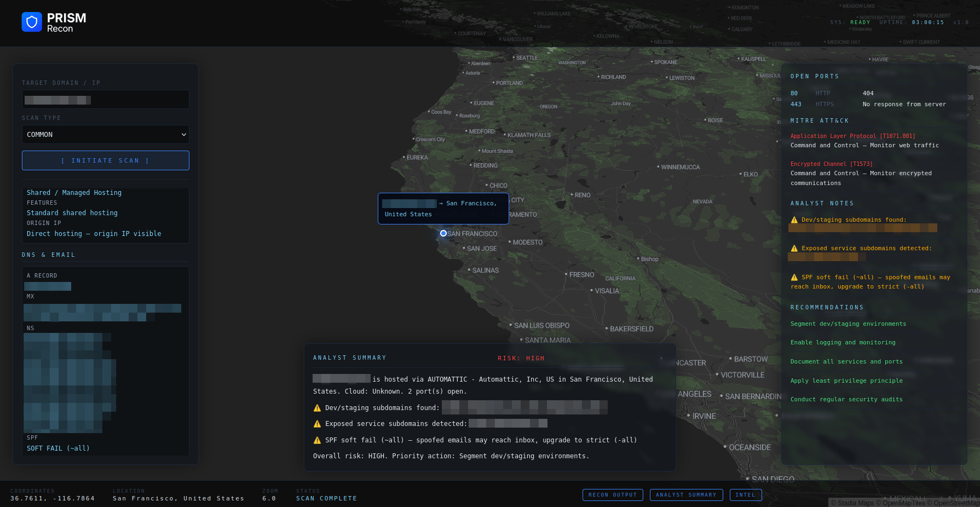Click 'Application Layer Protocol [T1071.001]' technique
This screenshot has height=507, width=980.
(853, 136)
